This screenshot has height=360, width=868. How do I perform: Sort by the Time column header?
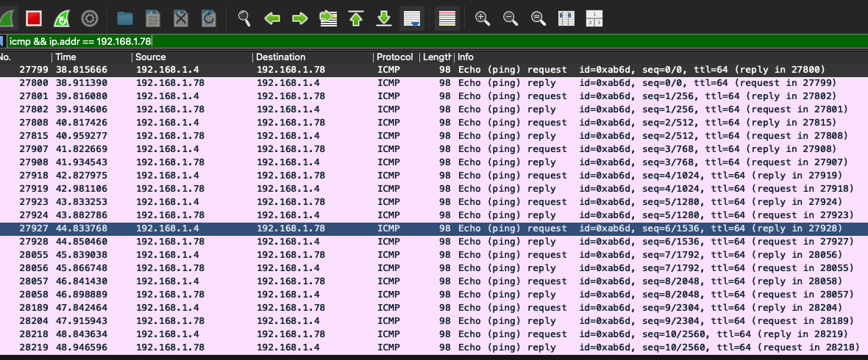pos(92,57)
